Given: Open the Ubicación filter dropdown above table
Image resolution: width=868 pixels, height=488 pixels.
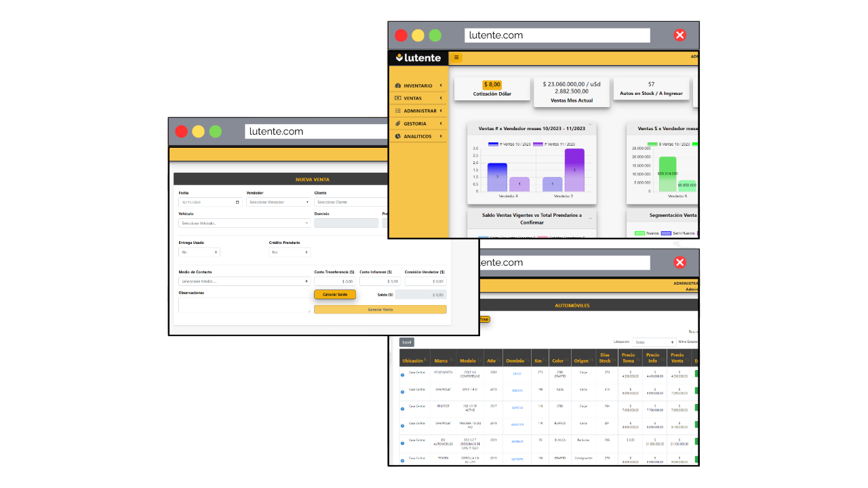Looking at the screenshot, I should (654, 342).
